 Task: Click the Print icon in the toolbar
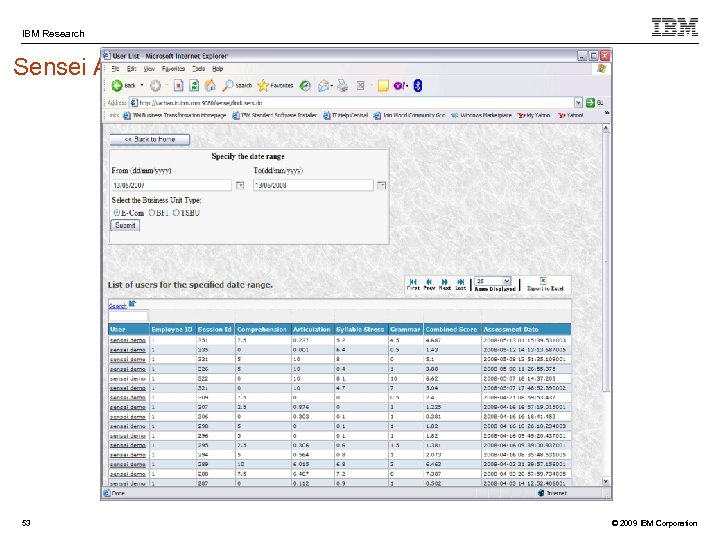pyautogui.click(x=343, y=85)
